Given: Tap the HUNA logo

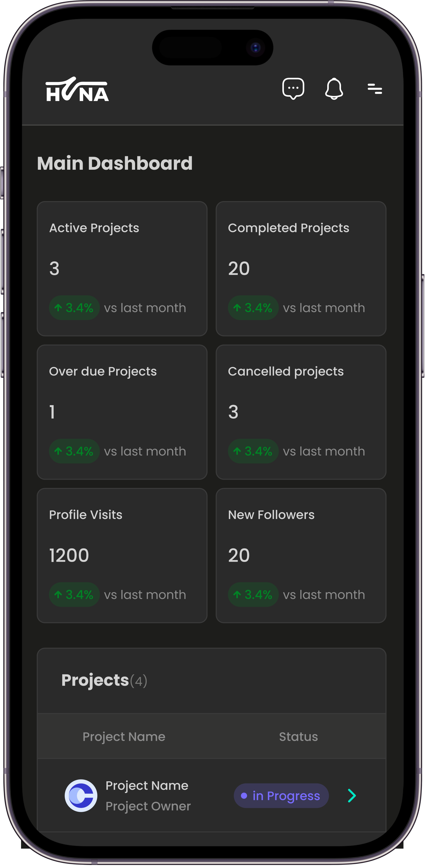Looking at the screenshot, I should pyautogui.click(x=77, y=90).
